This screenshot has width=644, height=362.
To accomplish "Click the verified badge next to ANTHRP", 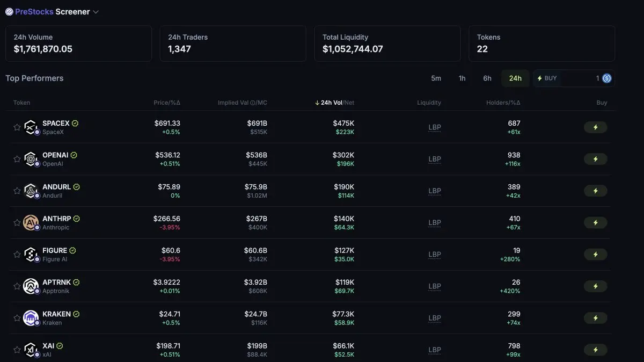I will (x=77, y=219).
